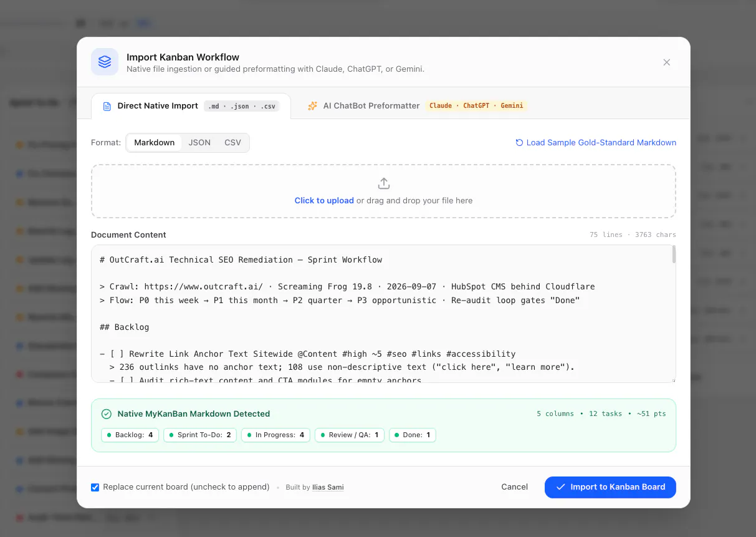Click the 'Document Content' label
756x537 pixels.
[128, 235]
